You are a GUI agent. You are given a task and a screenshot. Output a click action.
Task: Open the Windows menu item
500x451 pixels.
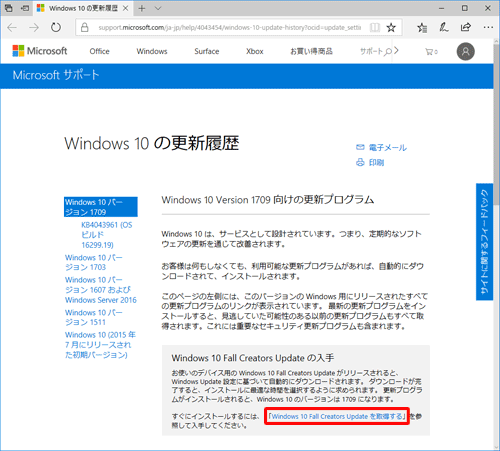pyautogui.click(x=152, y=51)
